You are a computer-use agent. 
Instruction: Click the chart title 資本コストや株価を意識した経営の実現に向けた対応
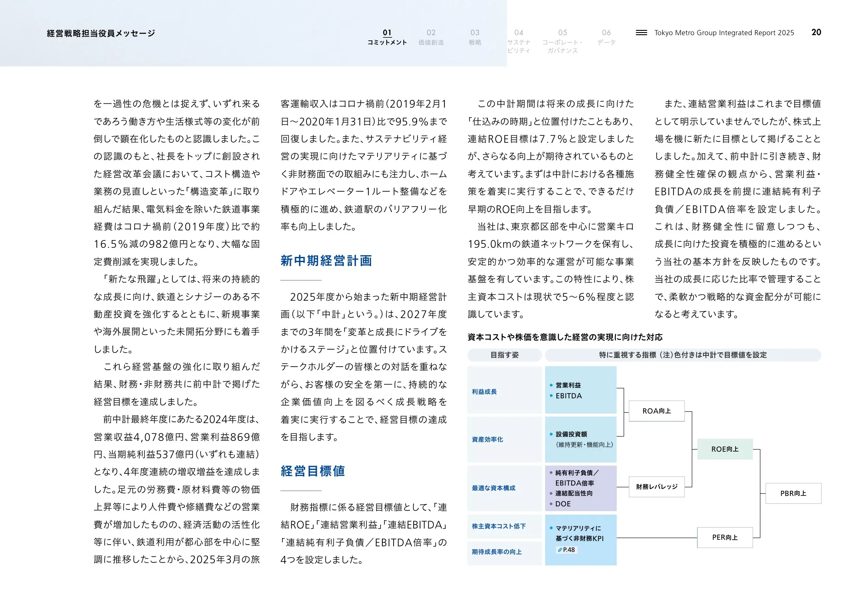pos(565,337)
